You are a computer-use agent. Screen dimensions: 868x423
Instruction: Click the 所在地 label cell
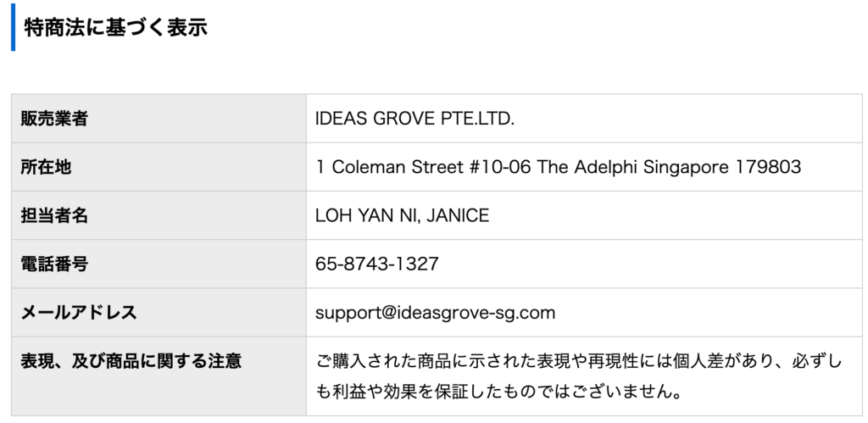pos(159,167)
